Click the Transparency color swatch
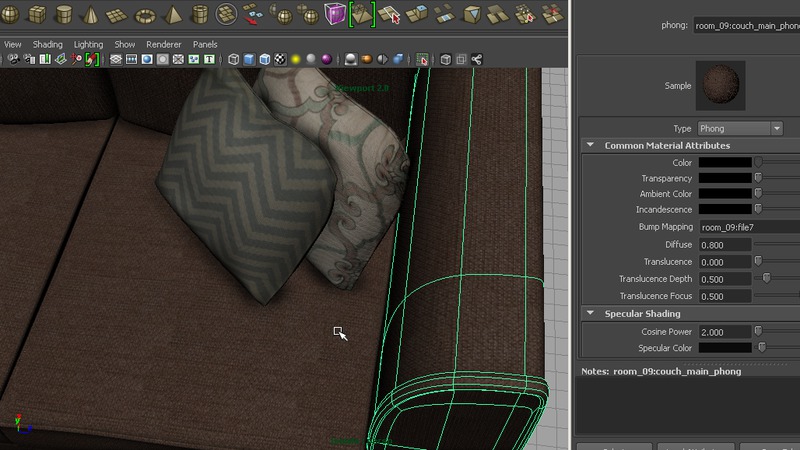 coord(724,178)
